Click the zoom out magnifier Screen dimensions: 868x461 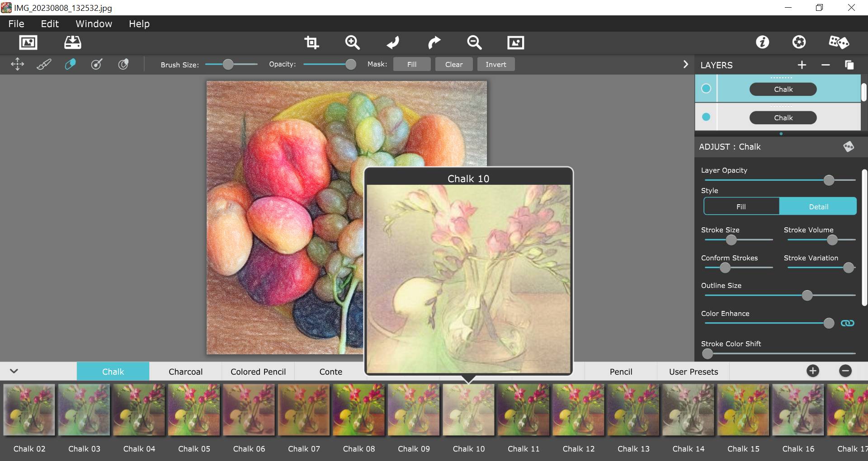point(474,42)
